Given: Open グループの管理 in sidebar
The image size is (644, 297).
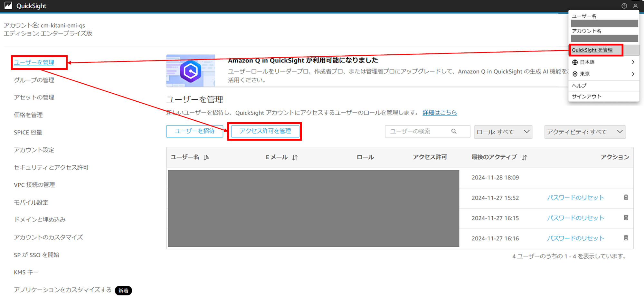Looking at the screenshot, I should [34, 80].
